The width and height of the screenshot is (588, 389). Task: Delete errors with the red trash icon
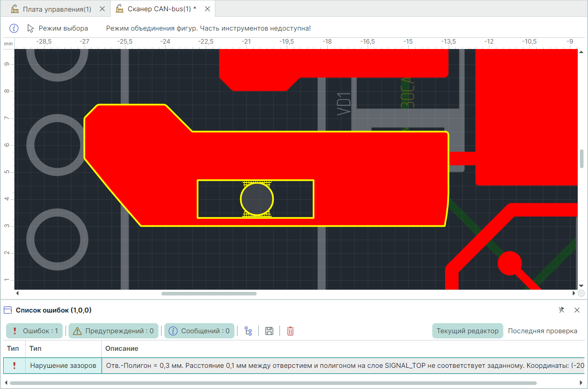[x=290, y=331]
